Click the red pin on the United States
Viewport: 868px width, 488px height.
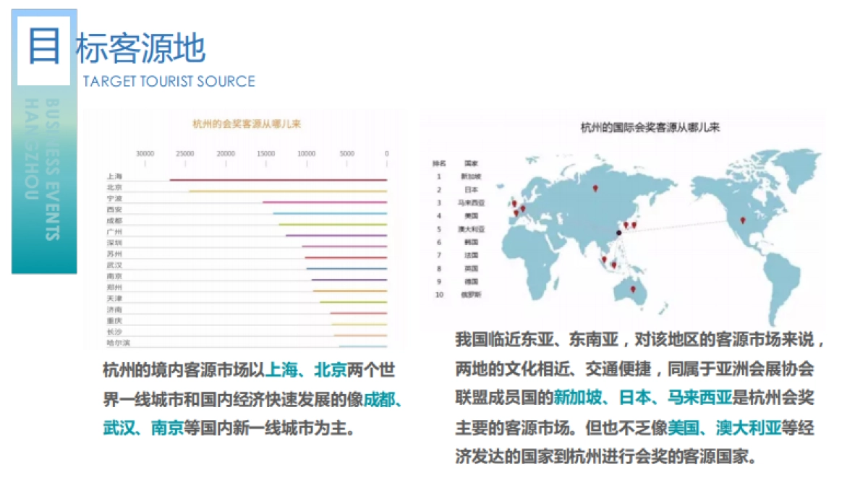tap(742, 221)
